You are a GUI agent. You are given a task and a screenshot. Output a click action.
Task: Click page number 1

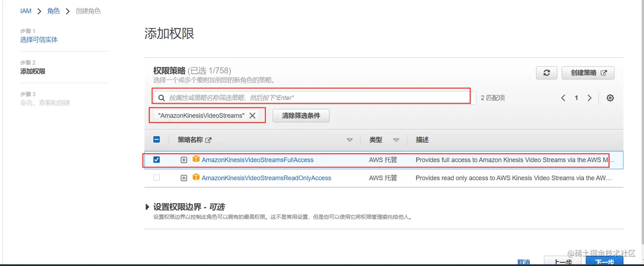pyautogui.click(x=576, y=98)
